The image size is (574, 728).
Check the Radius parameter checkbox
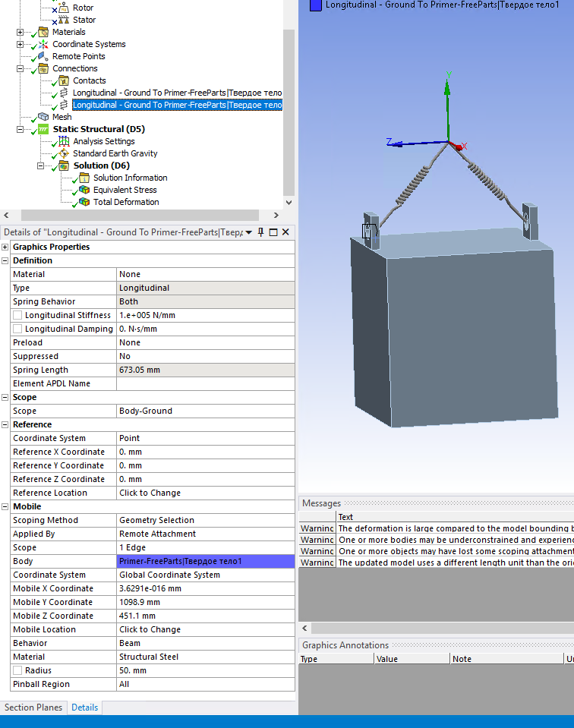coord(17,670)
